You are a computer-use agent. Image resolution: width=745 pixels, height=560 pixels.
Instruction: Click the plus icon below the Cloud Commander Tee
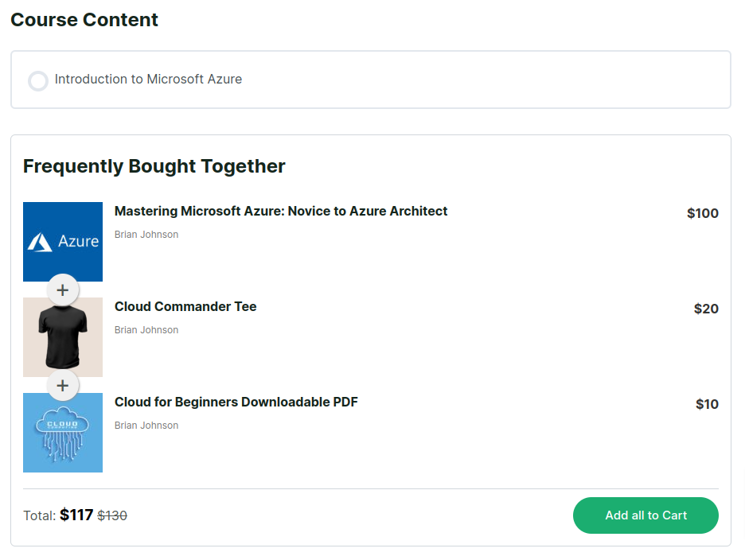[62, 385]
